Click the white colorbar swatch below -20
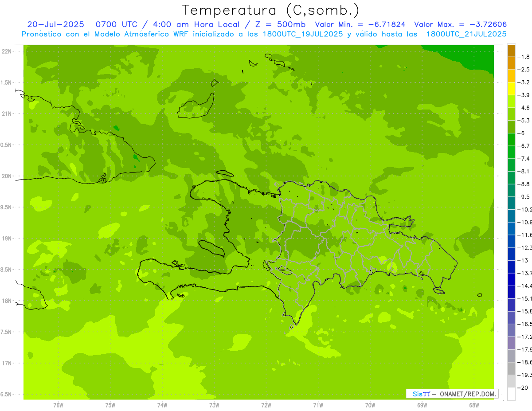 click(x=511, y=394)
